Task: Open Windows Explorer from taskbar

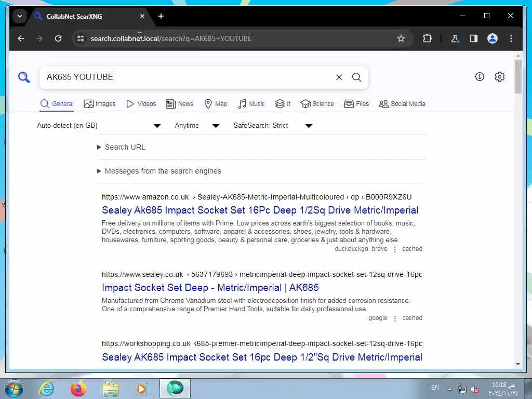Action: [111, 389]
